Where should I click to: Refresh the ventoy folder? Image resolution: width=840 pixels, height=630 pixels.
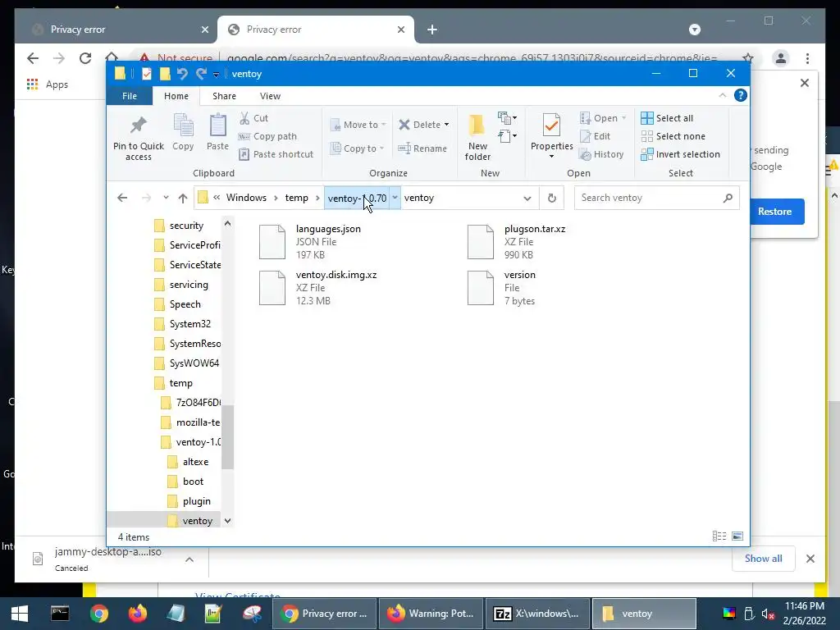(x=552, y=198)
